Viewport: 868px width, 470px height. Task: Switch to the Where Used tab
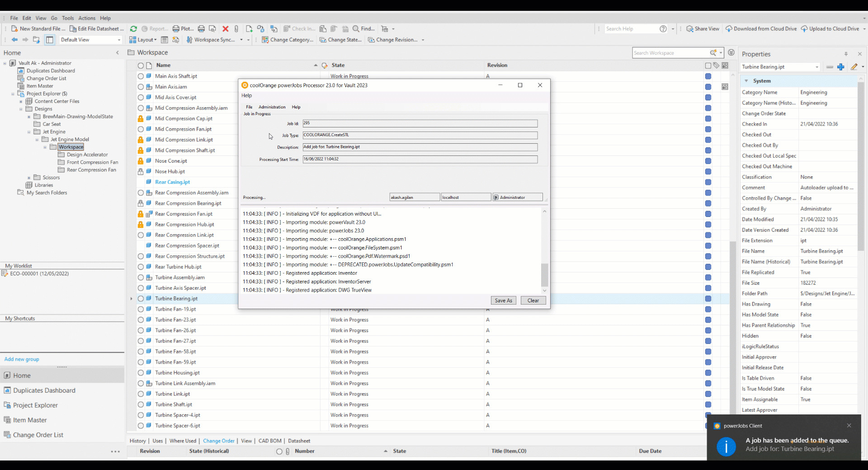[183, 441]
